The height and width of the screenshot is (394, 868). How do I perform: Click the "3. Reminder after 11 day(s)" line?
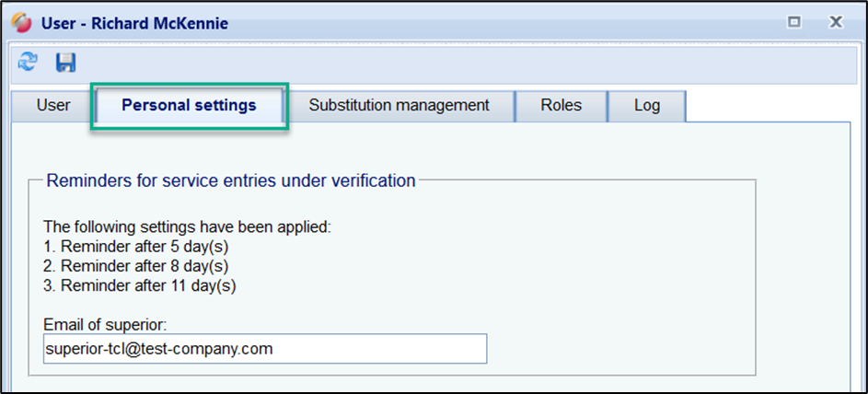click(139, 286)
